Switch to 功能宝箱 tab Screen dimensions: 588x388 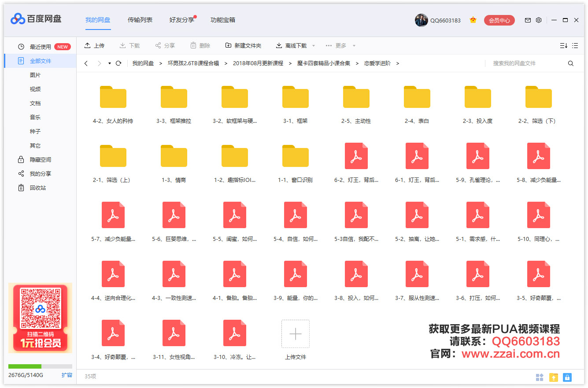tap(223, 20)
